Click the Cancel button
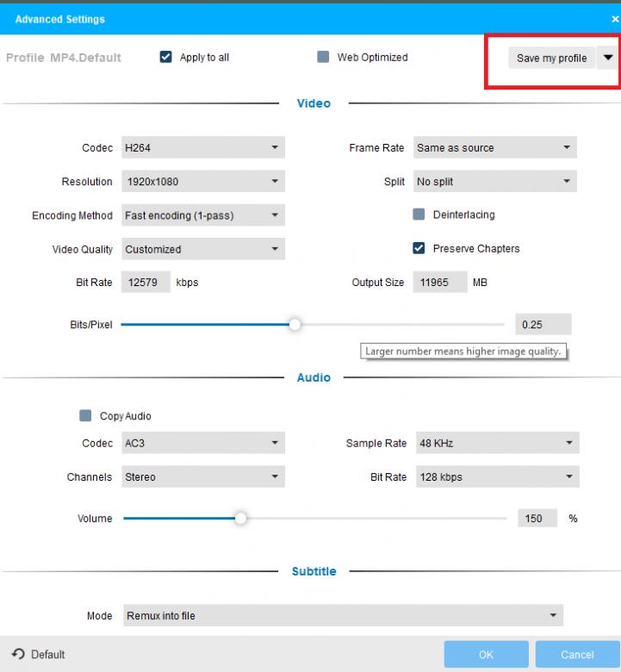Screen dimensions: 621x672 [577, 655]
